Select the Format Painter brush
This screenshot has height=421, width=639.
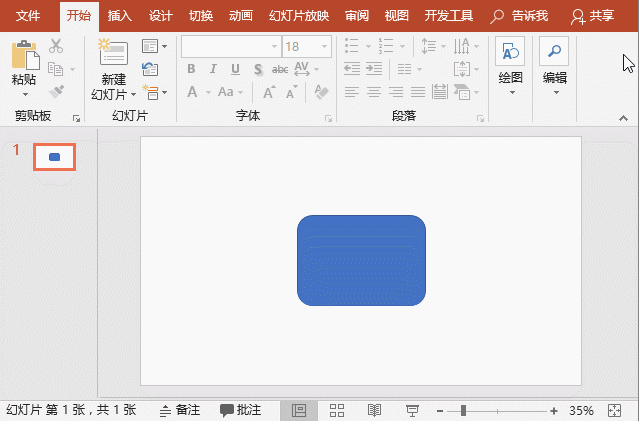(56, 91)
